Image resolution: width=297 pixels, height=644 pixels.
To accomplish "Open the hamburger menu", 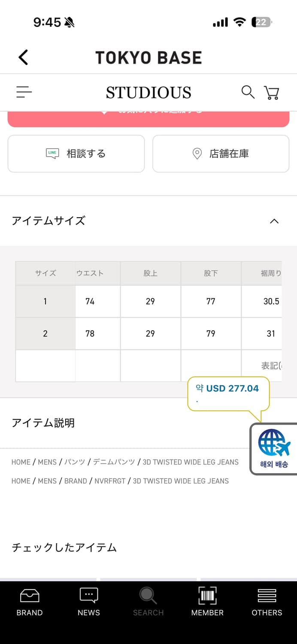I will [x=24, y=92].
